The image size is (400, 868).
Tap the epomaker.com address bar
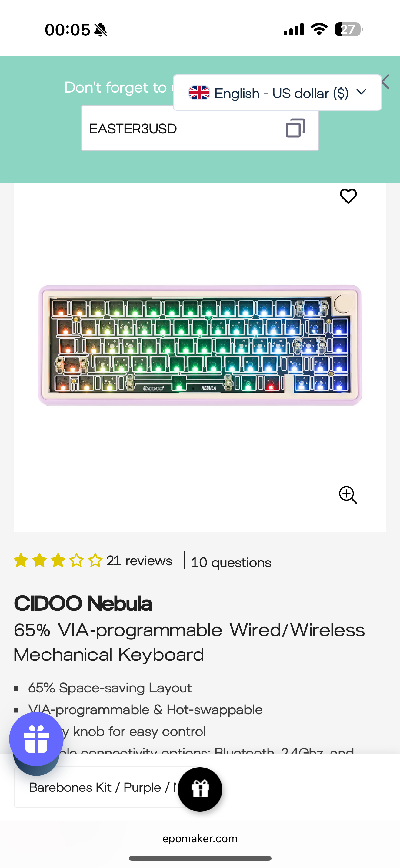(x=200, y=838)
